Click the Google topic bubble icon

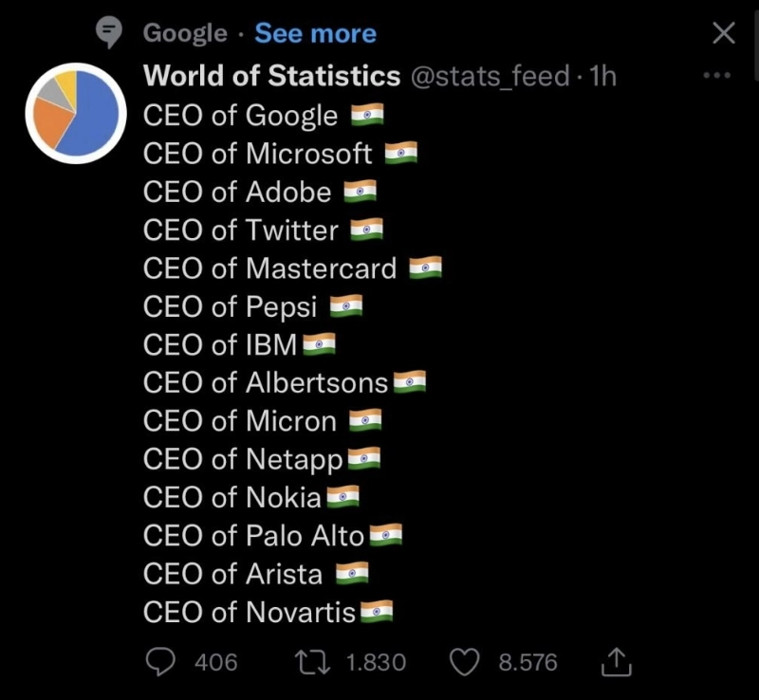pyautogui.click(x=111, y=34)
